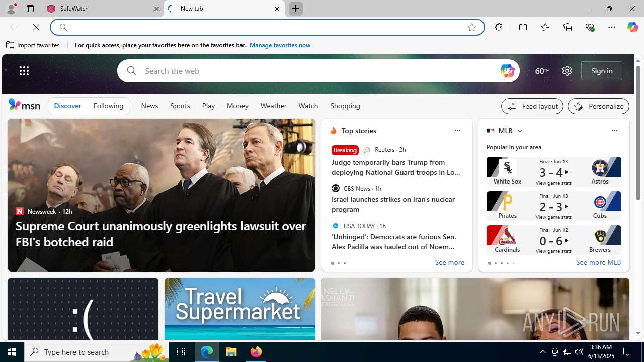Open the Money category
The height and width of the screenshot is (362, 644).
click(237, 106)
